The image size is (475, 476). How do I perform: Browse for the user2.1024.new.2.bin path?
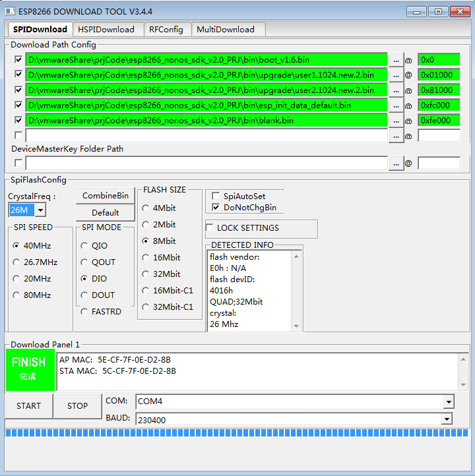tap(396, 90)
